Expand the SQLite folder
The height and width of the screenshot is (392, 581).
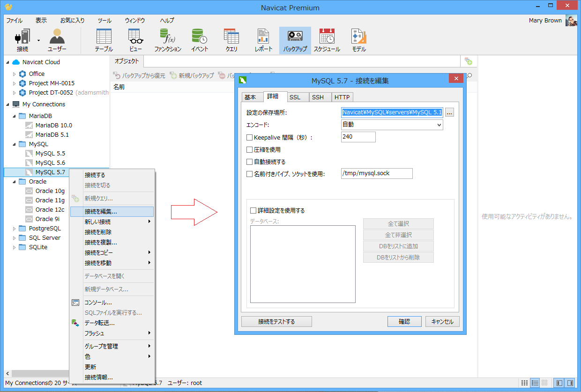pos(15,247)
